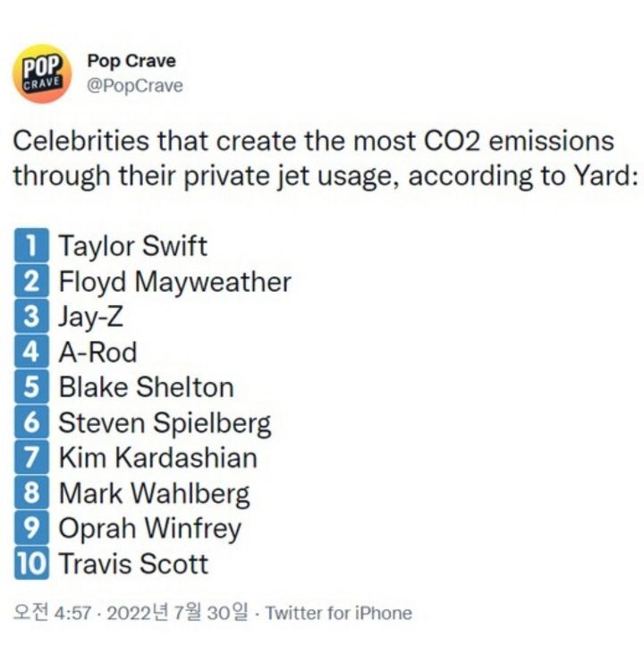Click the Pop Crave profile avatar
Screen dimensions: 644x654
pos(42,73)
